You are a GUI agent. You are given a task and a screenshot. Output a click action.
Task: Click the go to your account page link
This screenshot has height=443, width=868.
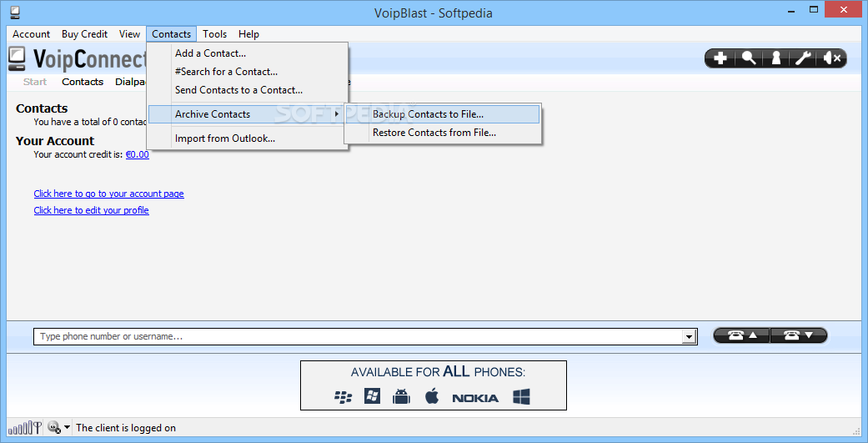108,194
